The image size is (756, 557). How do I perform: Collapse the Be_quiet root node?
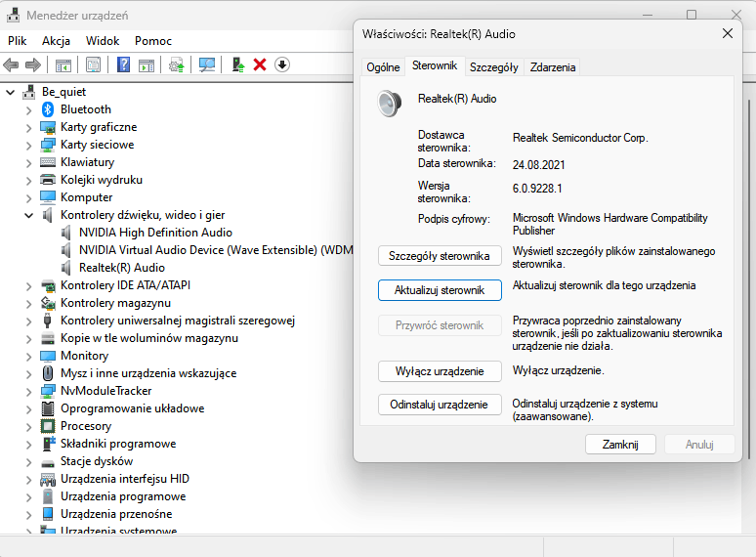(10, 92)
